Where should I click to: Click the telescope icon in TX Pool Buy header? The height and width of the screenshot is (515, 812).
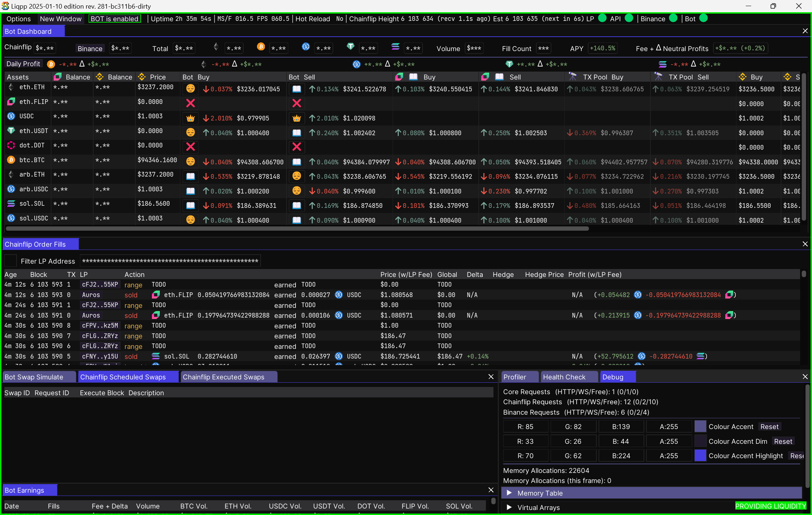573,77
